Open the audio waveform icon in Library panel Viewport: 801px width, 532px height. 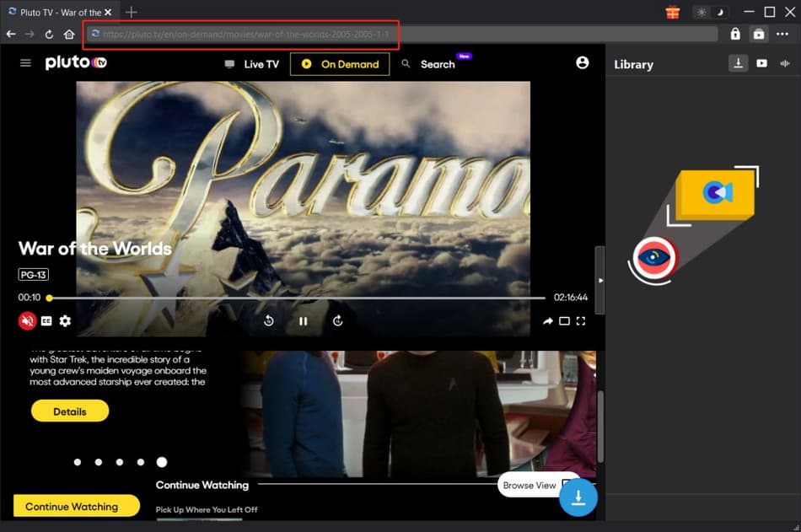pos(785,63)
